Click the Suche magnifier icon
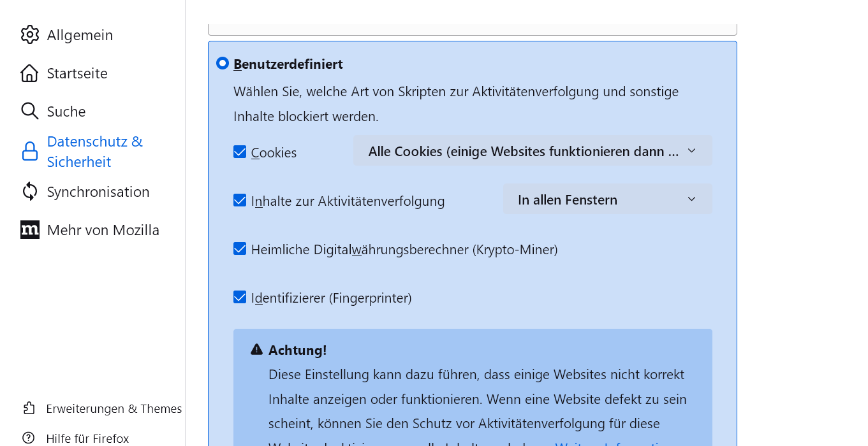Screen dimensions: 868x446 [x=30, y=111]
